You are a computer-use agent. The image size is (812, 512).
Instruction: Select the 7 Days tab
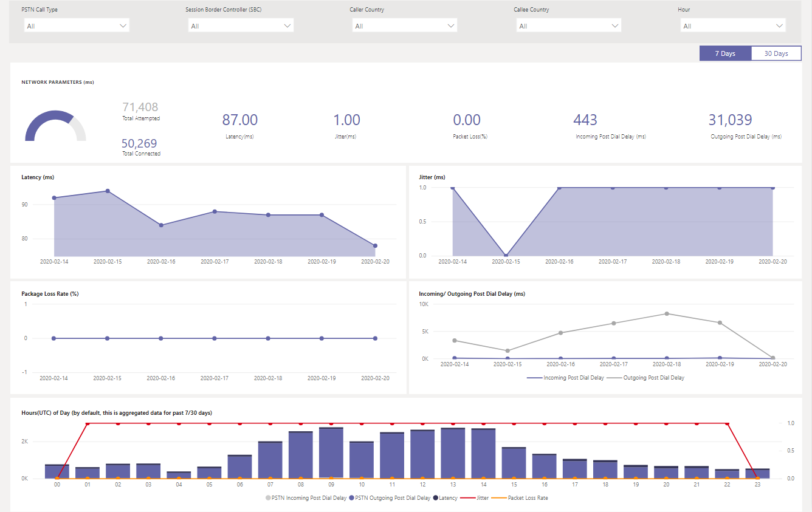(x=725, y=53)
